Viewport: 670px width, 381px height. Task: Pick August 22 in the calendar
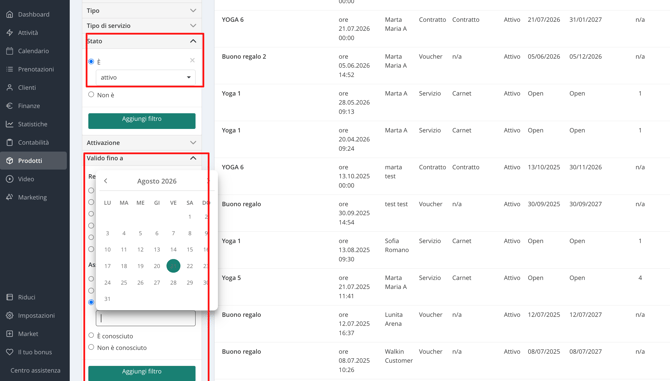[x=190, y=266]
